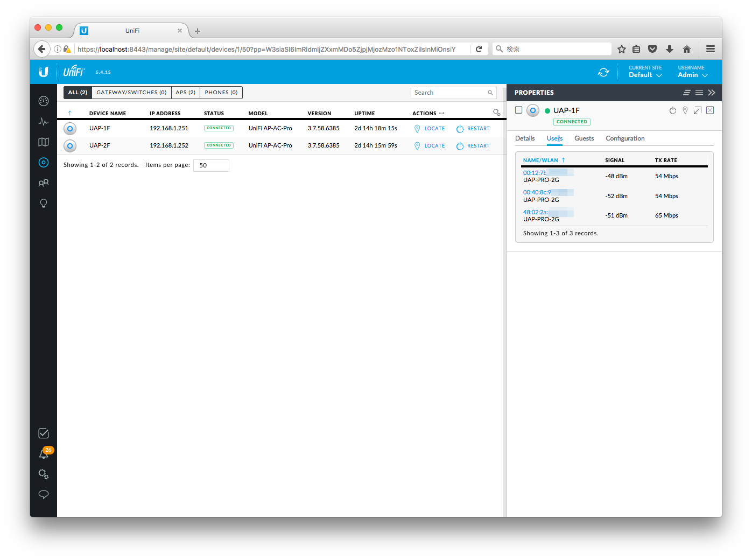This screenshot has height=560, width=752.
Task: Open the client link starting with 00:12:7b
Action: click(548, 173)
